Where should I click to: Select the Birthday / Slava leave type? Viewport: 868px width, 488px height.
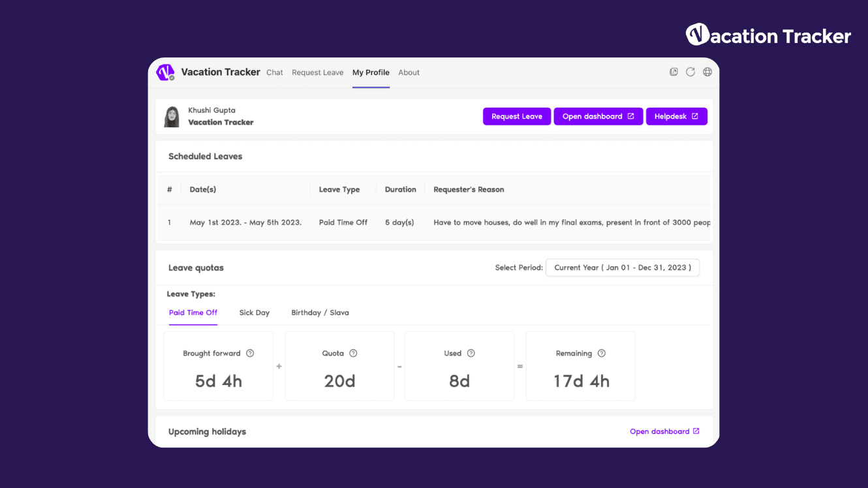[320, 313]
